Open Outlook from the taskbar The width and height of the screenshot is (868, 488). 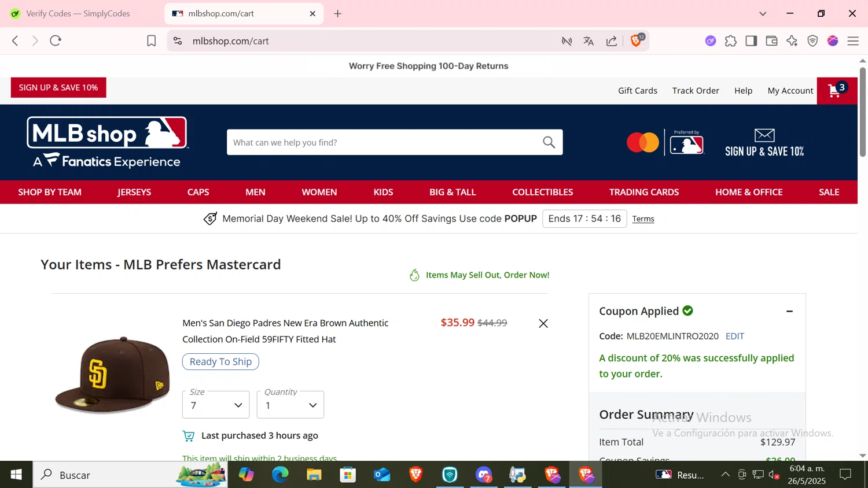382,475
